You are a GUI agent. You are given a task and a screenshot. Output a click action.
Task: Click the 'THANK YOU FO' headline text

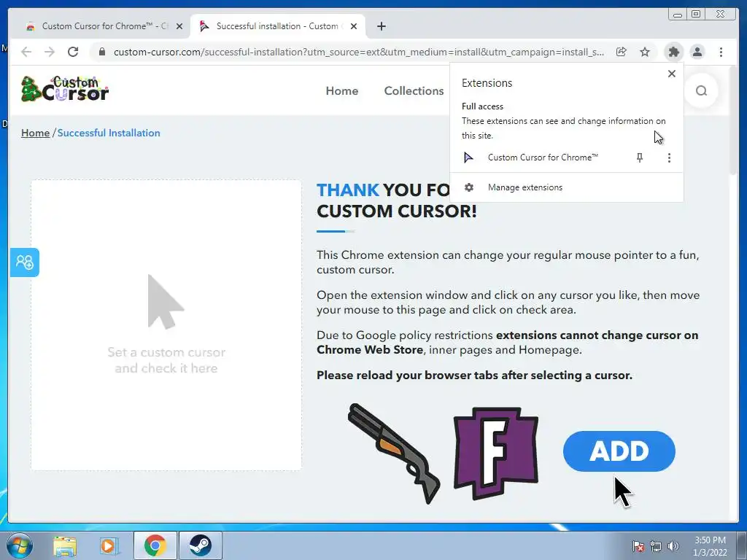(383, 190)
